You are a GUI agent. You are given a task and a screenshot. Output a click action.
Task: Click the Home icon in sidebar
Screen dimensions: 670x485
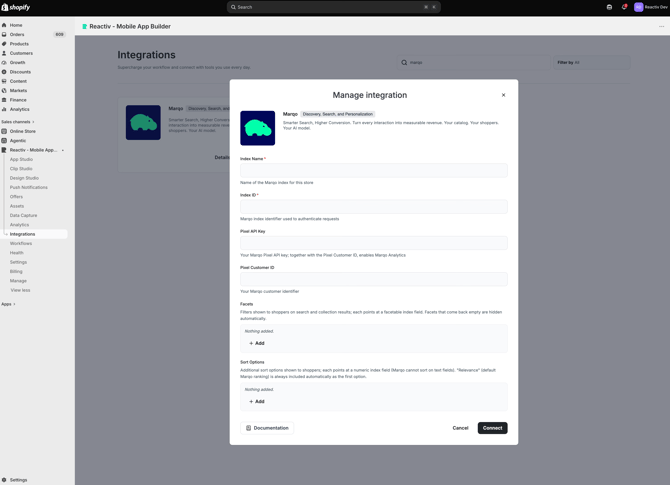coord(4,25)
